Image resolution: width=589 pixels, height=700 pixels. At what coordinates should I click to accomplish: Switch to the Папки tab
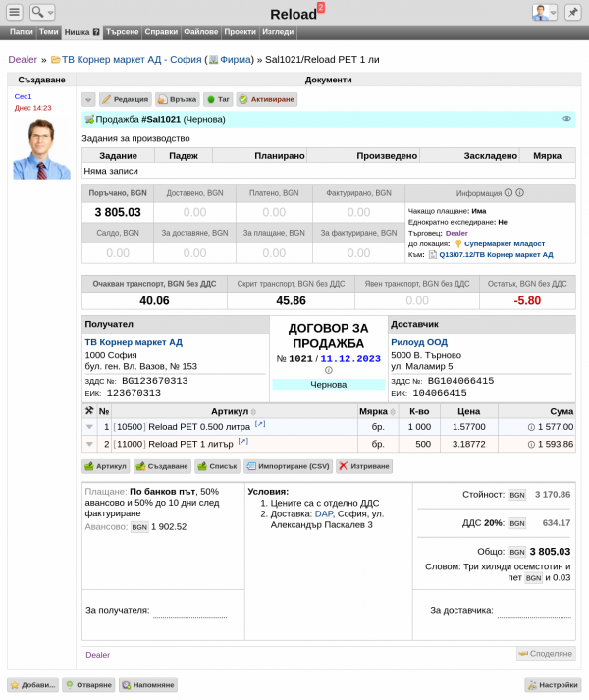22,32
